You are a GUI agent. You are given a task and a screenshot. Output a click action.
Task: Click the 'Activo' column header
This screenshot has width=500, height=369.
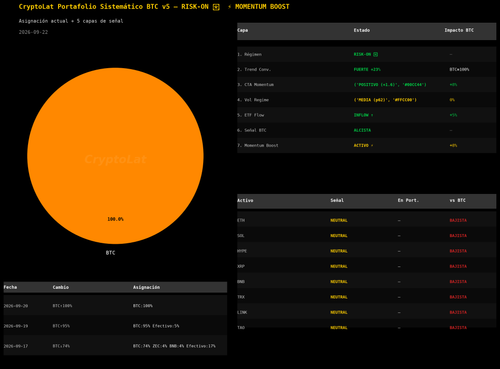[245, 200]
